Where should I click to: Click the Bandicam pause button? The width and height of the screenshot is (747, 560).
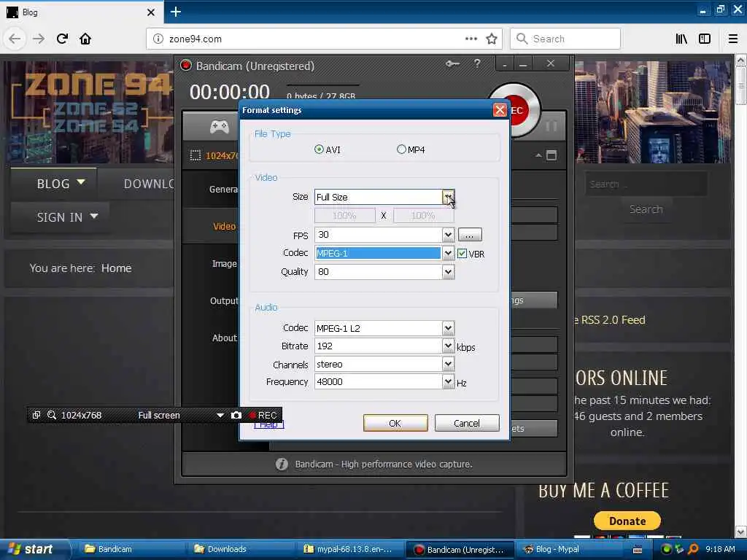coord(551,126)
